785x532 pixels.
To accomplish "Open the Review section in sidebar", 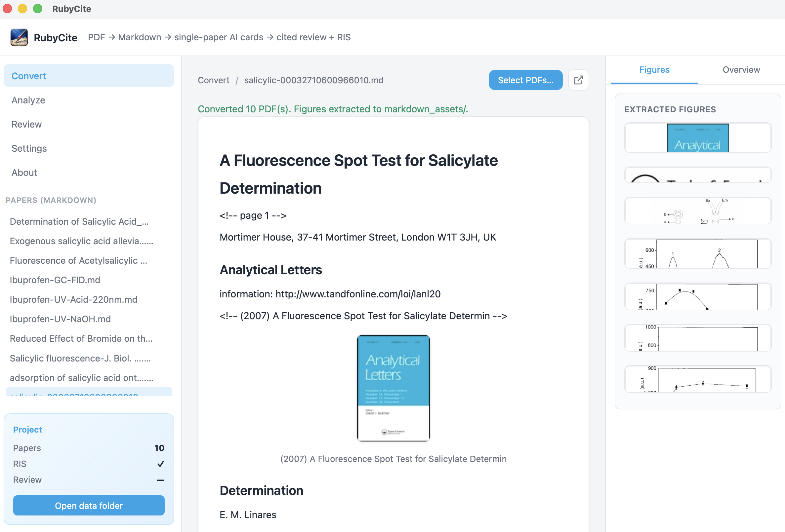I will click(89, 124).
